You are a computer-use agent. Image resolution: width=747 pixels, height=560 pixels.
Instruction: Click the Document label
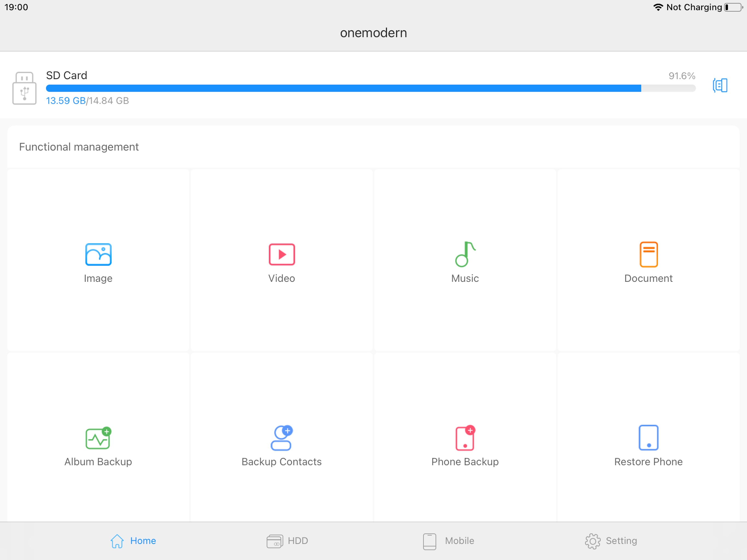pos(648,278)
